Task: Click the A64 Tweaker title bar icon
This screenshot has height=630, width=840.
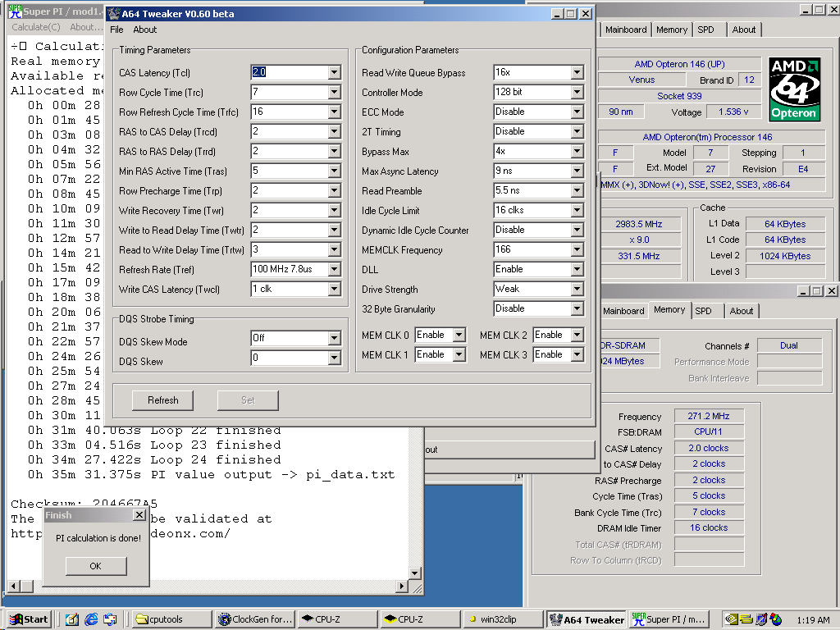Action: (113, 14)
